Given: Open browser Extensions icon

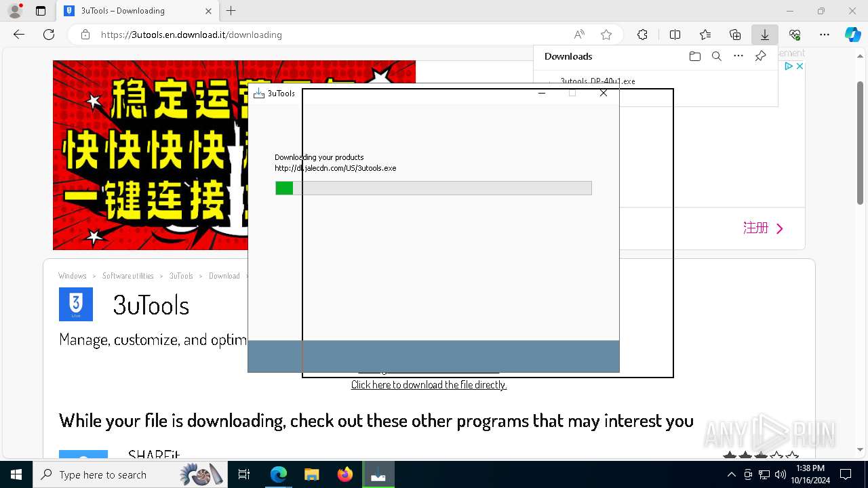Looking at the screenshot, I should [x=642, y=35].
